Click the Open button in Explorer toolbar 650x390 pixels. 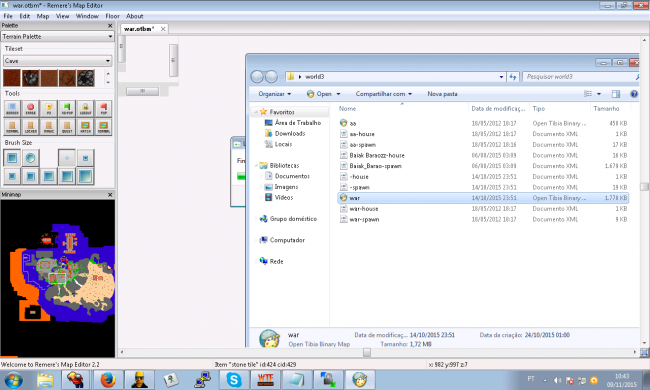(319, 94)
